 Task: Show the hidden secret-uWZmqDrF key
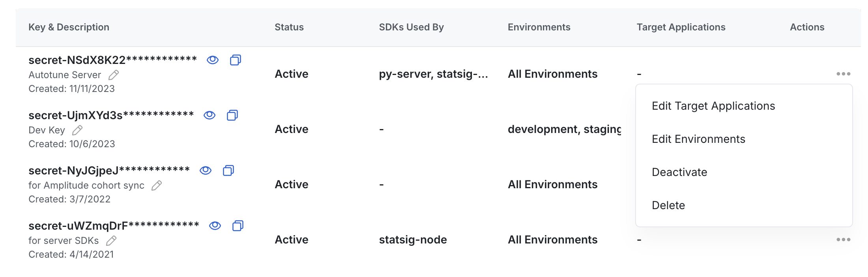[x=215, y=226]
